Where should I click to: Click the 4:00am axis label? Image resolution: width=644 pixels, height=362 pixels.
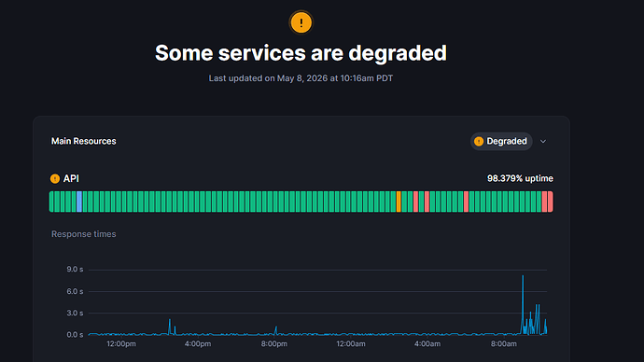[x=427, y=344]
